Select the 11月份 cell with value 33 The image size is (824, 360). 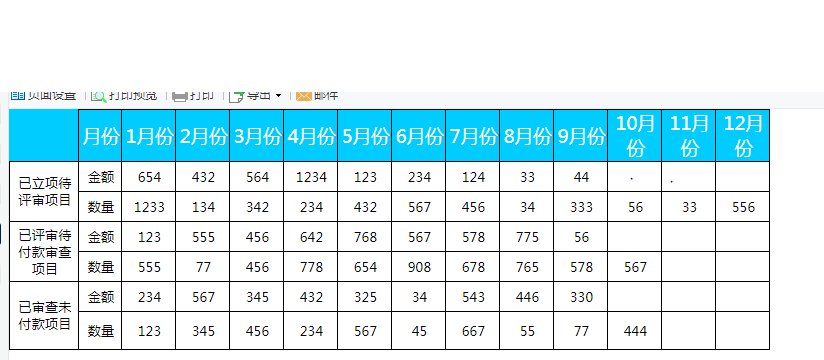689,207
